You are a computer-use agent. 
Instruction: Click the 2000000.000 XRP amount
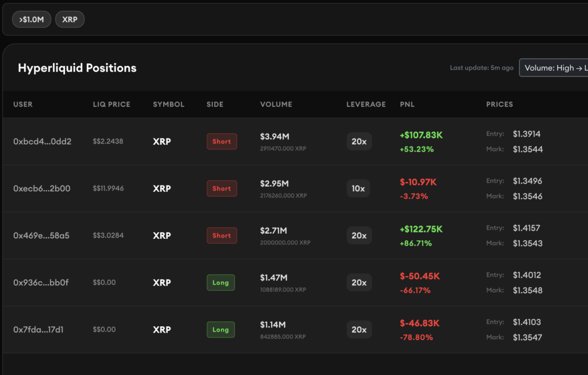coord(285,242)
